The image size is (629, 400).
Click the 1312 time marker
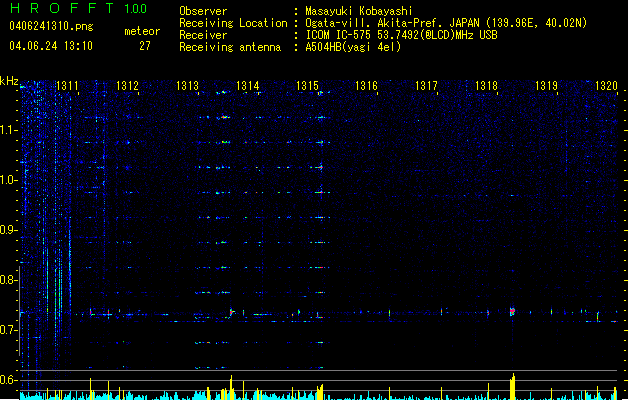pos(127,86)
